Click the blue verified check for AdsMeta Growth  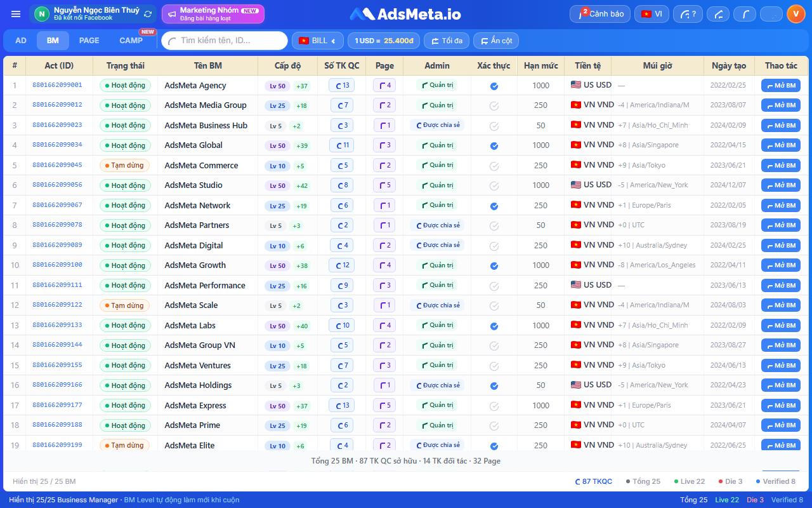[494, 265]
